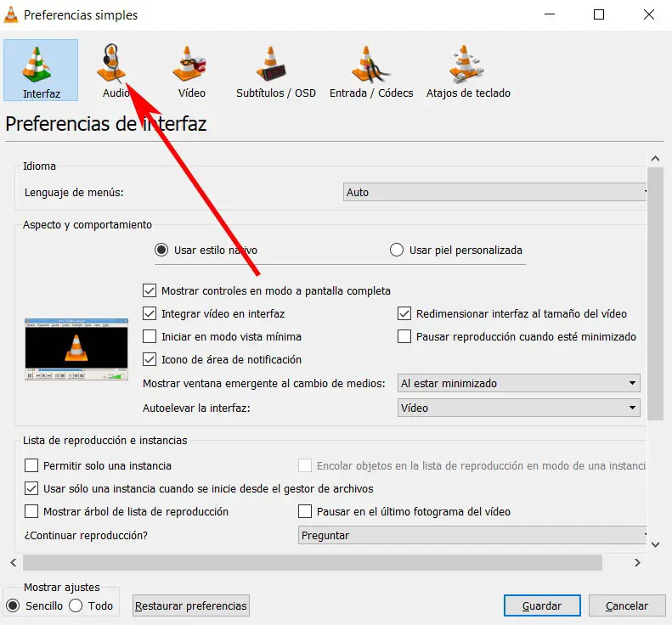This screenshot has height=625, width=672.
Task: Open the Audio headphones cone icon
Action: tap(111, 63)
